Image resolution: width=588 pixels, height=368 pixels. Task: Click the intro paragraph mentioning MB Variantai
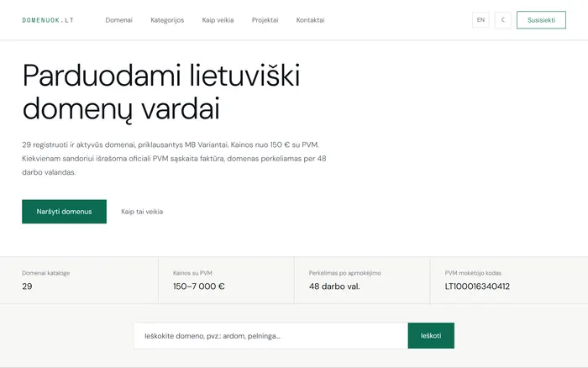(x=174, y=159)
